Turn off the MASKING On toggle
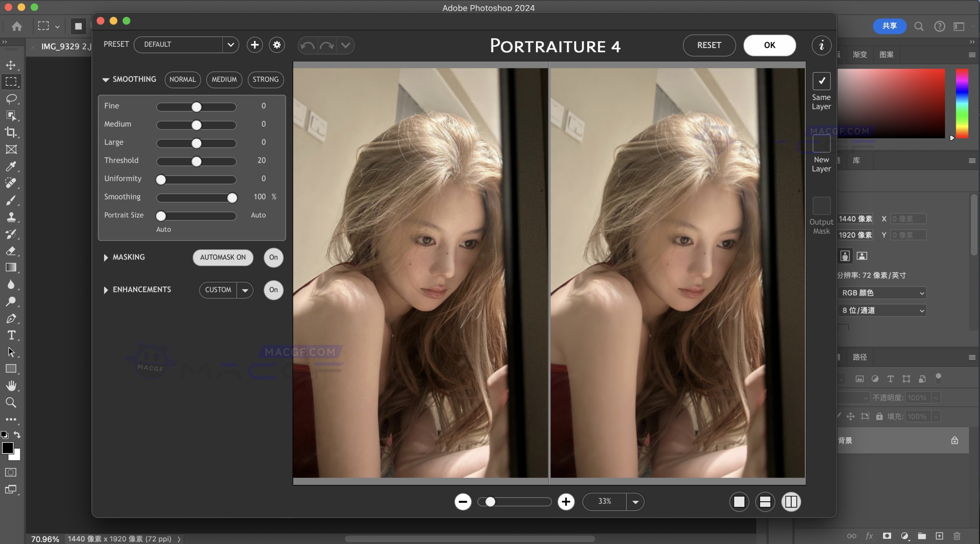The width and height of the screenshot is (980, 544). click(x=273, y=257)
